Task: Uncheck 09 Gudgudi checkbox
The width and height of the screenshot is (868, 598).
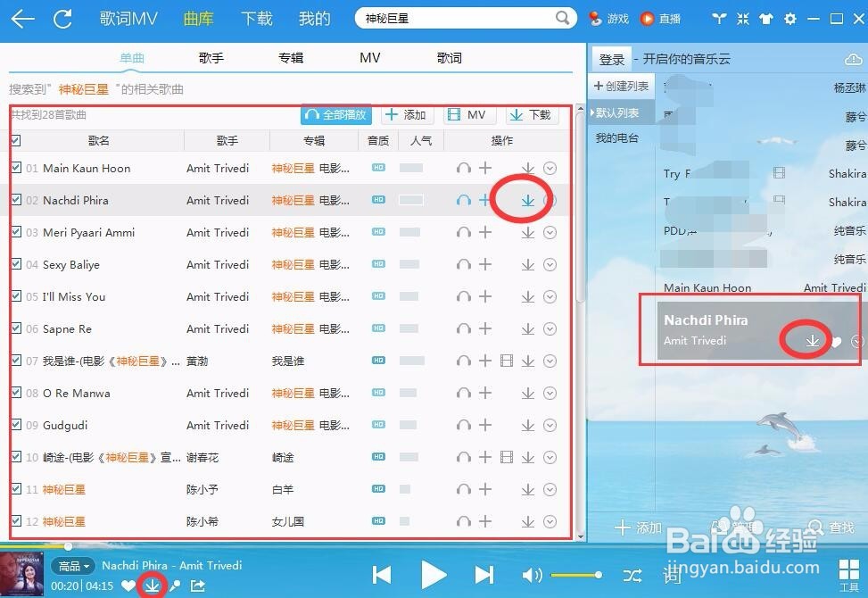Action: click(16, 424)
